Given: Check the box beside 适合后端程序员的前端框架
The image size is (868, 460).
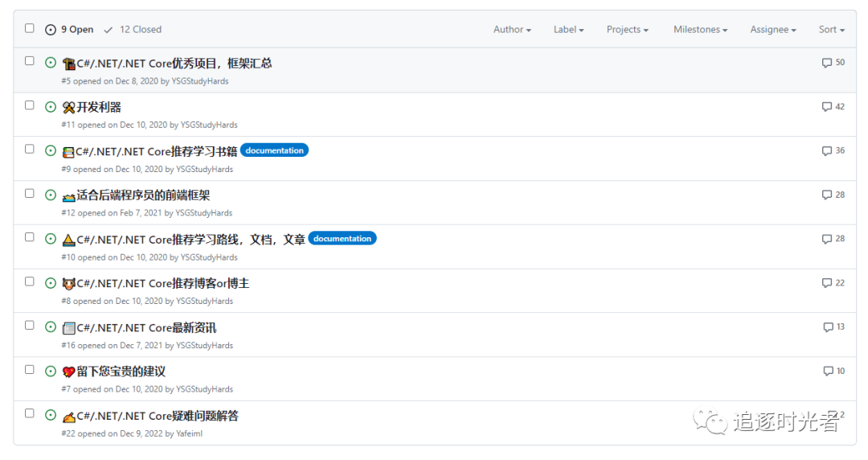Looking at the screenshot, I should 30,194.
